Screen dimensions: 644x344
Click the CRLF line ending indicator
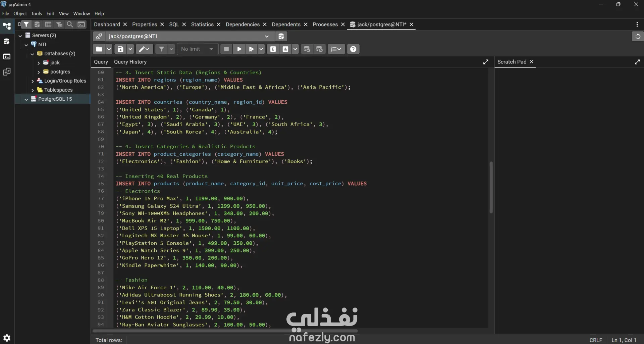[x=596, y=340]
